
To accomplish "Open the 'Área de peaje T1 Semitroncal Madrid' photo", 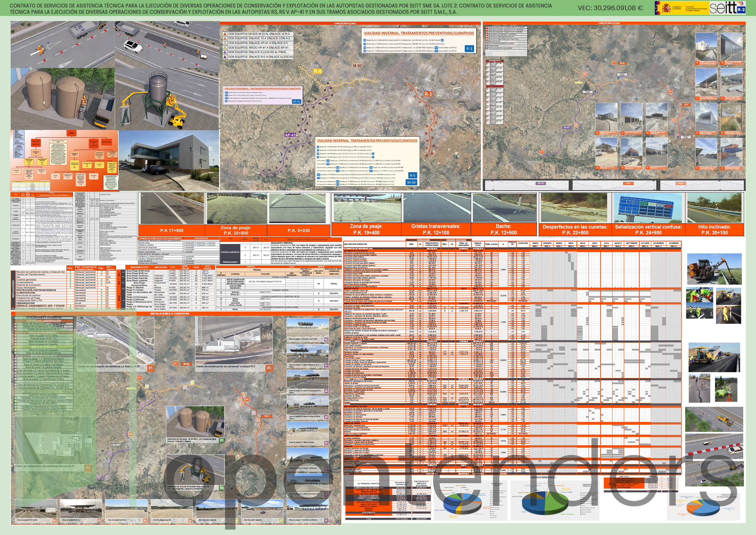I will (307, 509).
